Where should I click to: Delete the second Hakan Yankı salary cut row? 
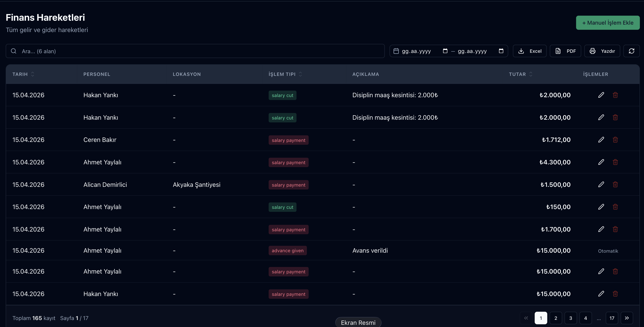click(x=615, y=117)
